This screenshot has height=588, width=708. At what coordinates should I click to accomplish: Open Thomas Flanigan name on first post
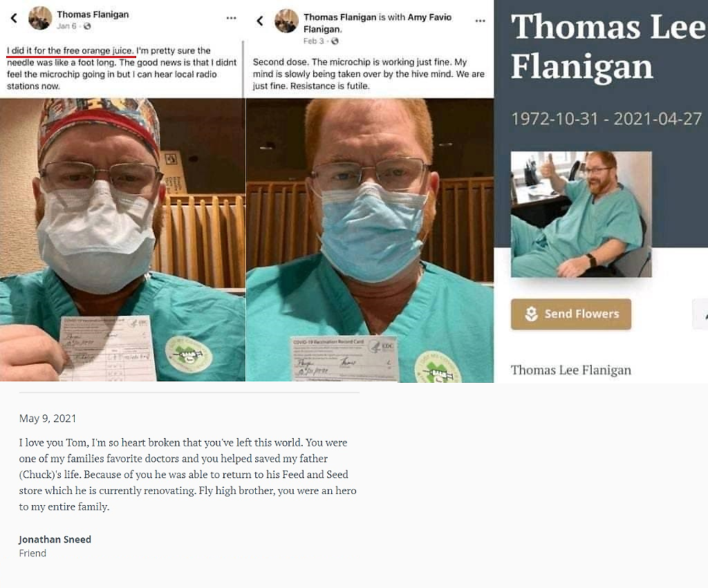point(93,15)
